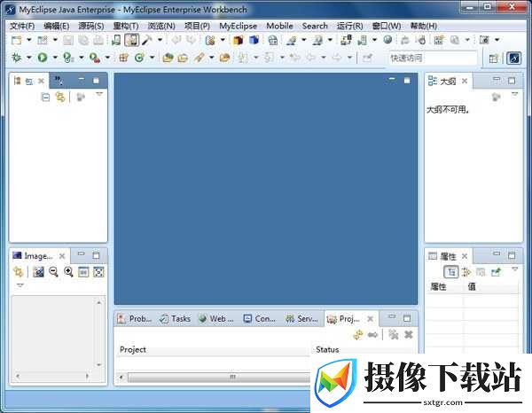Open the Package Explorer view menu triangle
This screenshot has height=413, width=532.
pyautogui.click(x=99, y=94)
